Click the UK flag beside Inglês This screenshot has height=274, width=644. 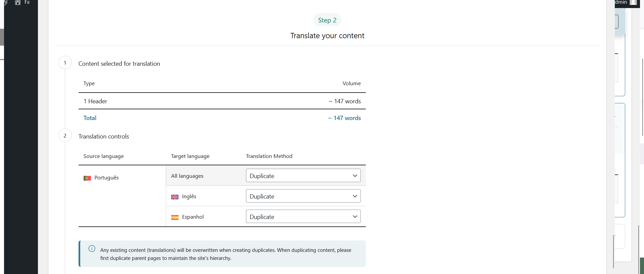pos(175,197)
